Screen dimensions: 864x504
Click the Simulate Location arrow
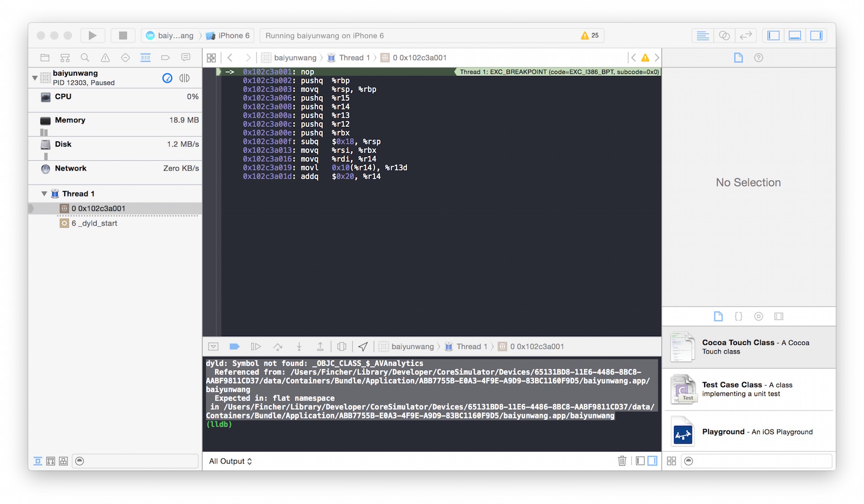(363, 346)
